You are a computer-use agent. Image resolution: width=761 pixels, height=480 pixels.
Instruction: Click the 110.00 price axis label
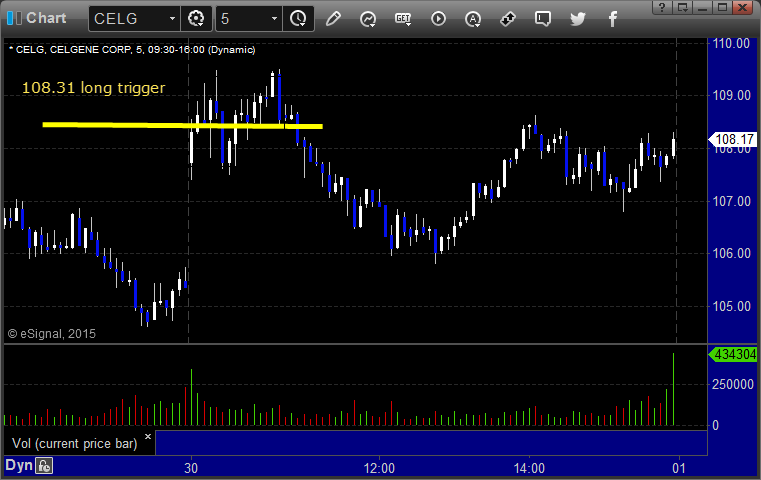[x=731, y=43]
